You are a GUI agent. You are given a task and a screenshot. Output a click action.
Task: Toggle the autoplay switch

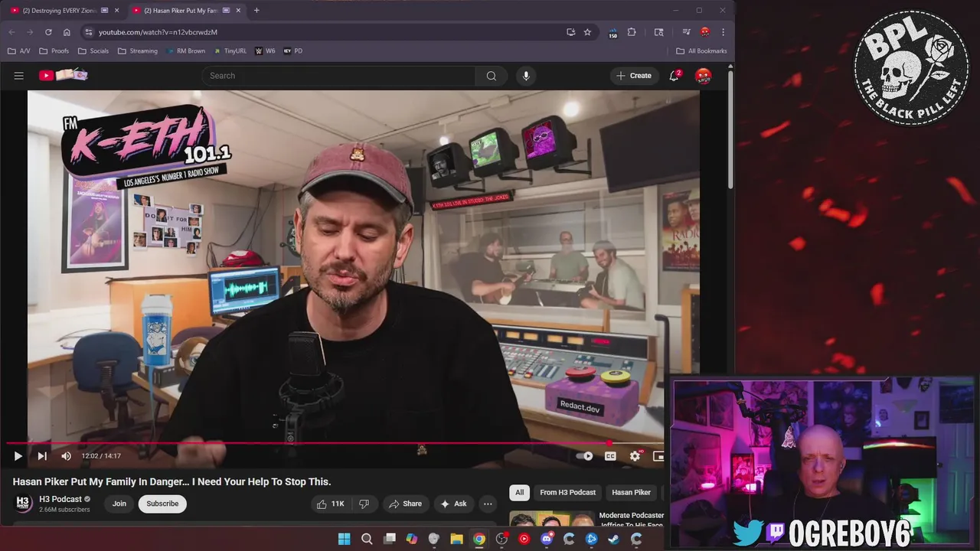point(584,456)
